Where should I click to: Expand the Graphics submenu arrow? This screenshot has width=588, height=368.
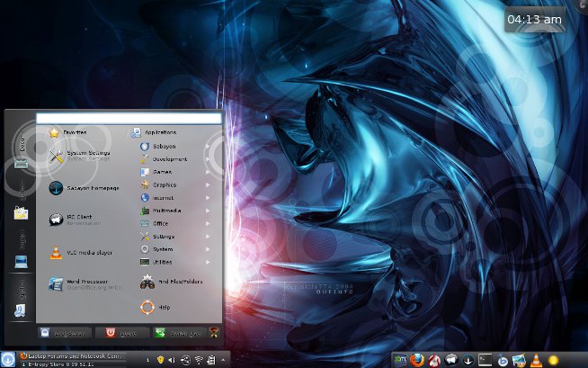pos(208,185)
